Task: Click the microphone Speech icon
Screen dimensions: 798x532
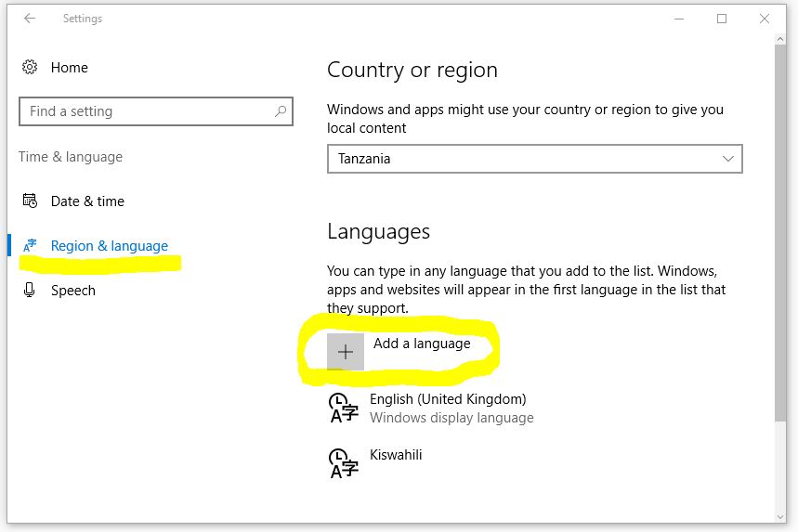Action: 30,290
